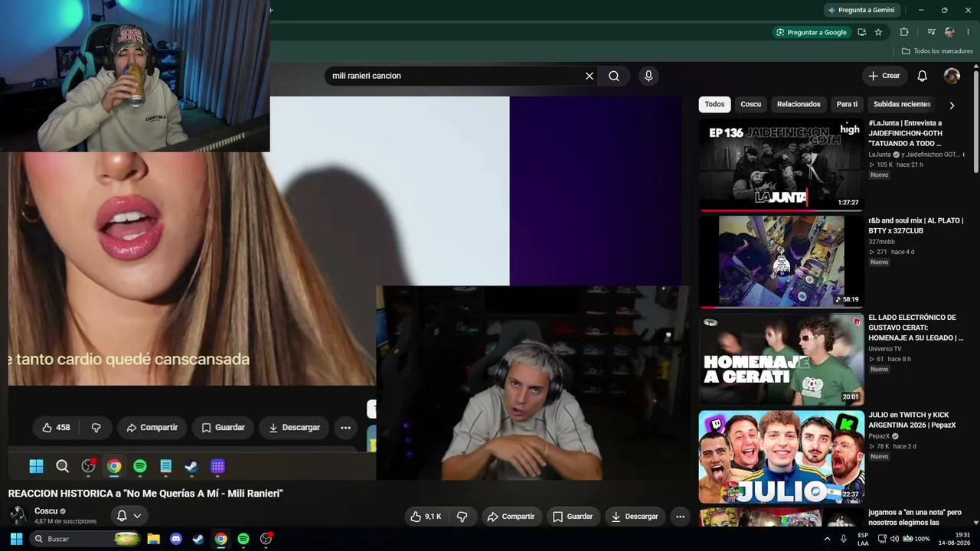980x551 pixels.
Task: Like the video with 9,1 K likes
Action: coord(426,517)
